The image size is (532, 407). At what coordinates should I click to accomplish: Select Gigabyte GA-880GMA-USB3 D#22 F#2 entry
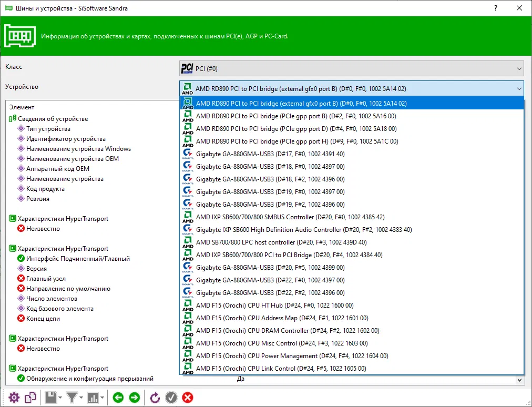coord(352,292)
